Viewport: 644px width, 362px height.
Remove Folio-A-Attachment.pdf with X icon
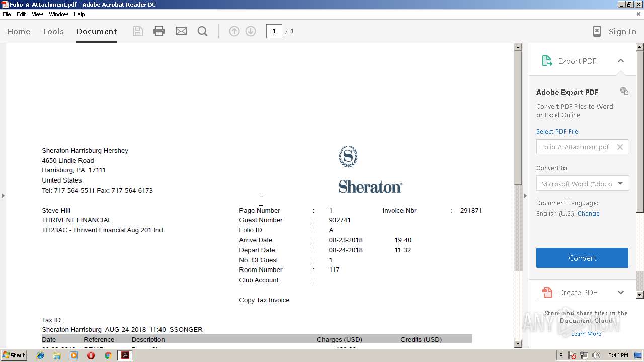pyautogui.click(x=620, y=147)
